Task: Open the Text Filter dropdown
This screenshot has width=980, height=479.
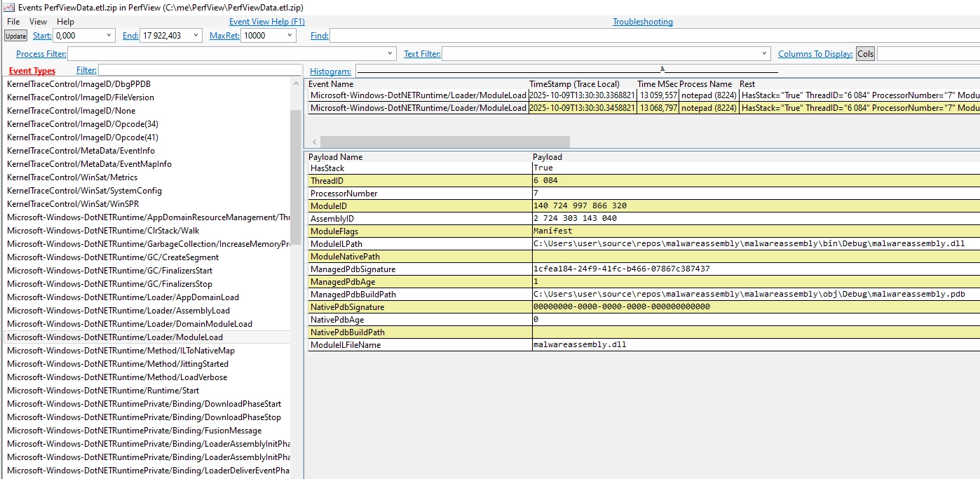Action: (x=763, y=53)
